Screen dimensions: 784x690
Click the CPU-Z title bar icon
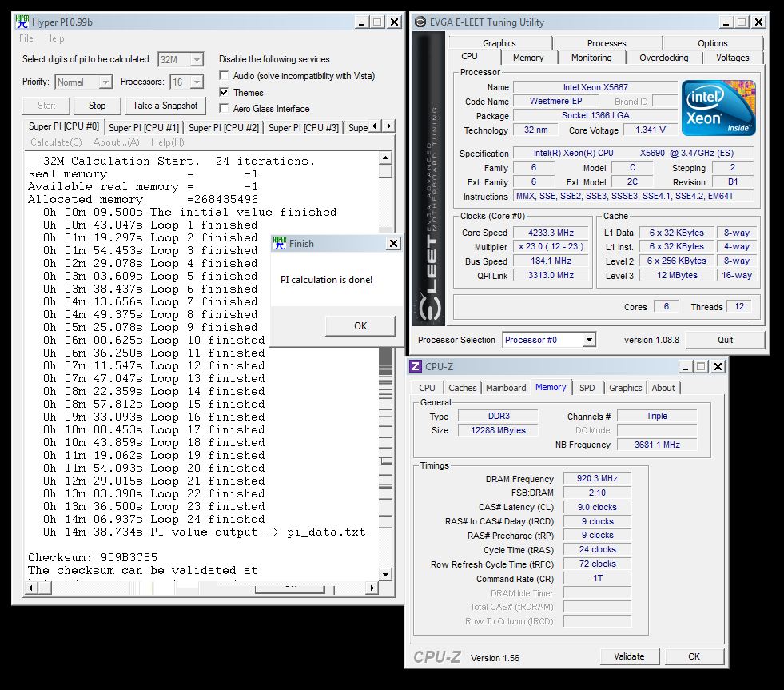[x=415, y=366]
